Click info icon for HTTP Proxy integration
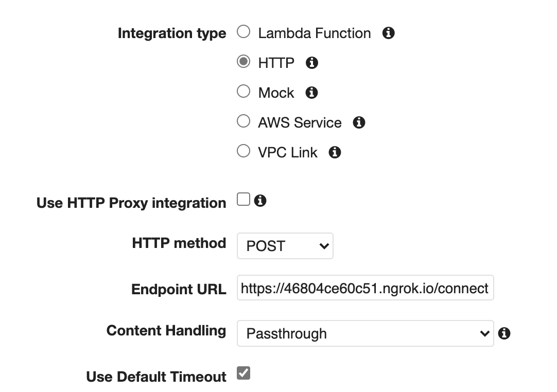The width and height of the screenshot is (557, 392). click(260, 201)
